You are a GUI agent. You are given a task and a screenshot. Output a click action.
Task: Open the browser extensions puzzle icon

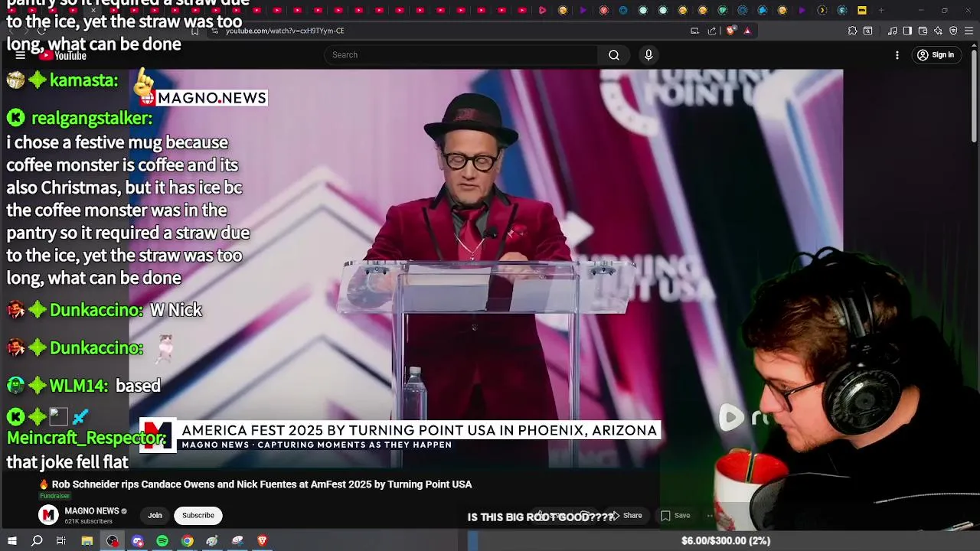(x=852, y=31)
